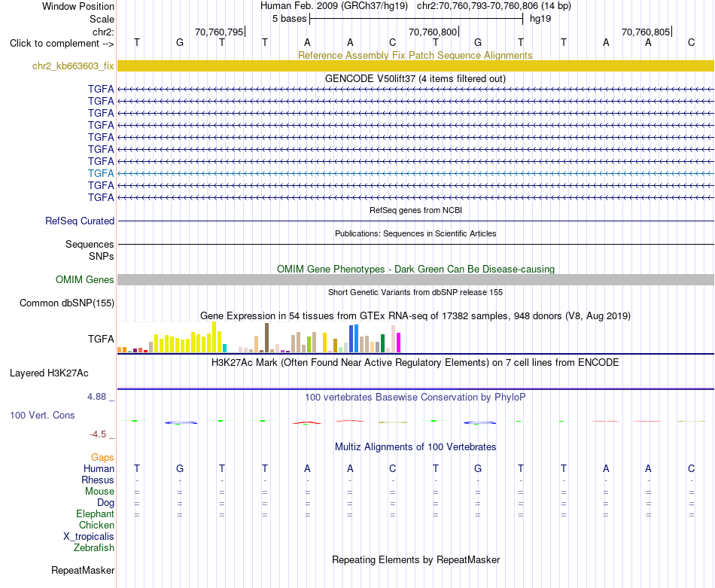Select the Rhesus alignment row label
715x588 pixels.
coord(98,480)
